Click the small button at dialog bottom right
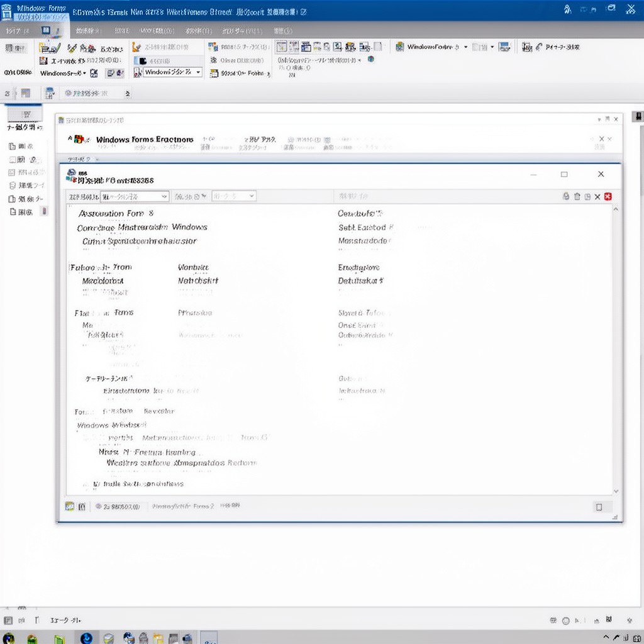This screenshot has width=644, height=644. [x=599, y=508]
